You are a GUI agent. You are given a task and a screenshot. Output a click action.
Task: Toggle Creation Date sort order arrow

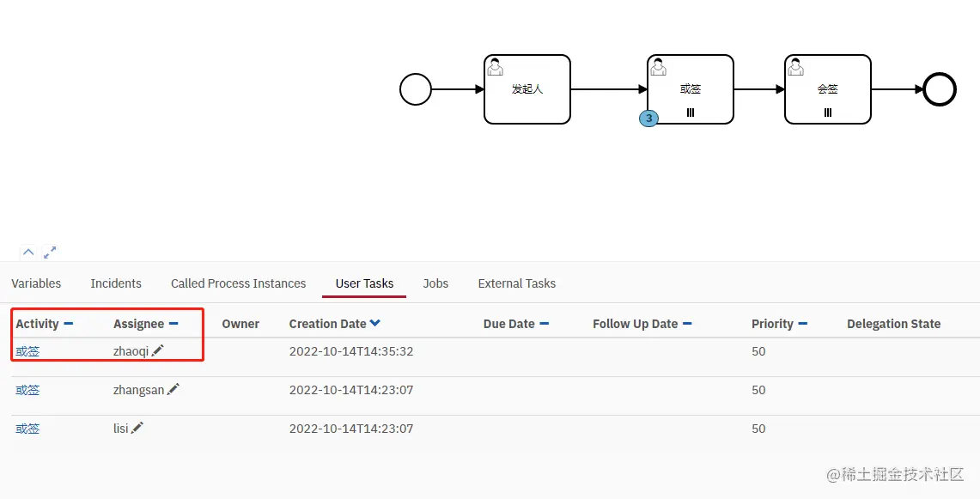pos(375,323)
